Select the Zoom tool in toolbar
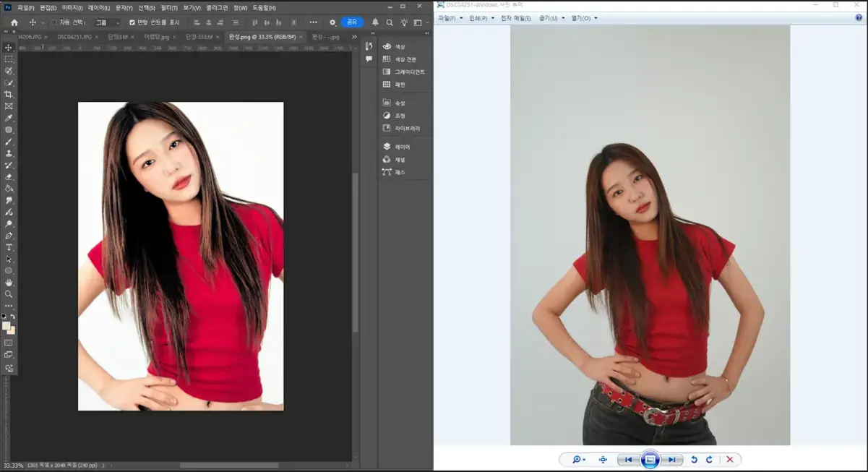 click(x=9, y=294)
